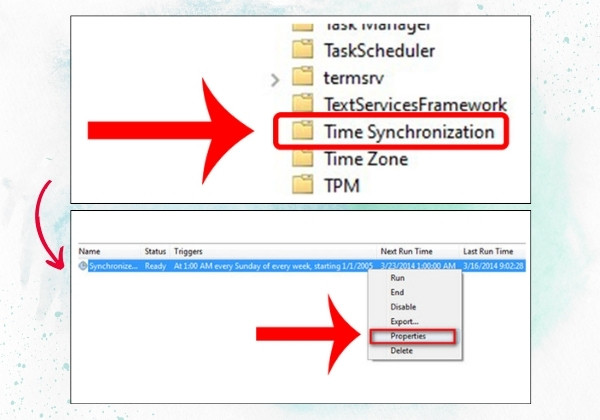Click the 'At 1:00 AM every Sunday' trigger
600x420 pixels.
pyautogui.click(x=273, y=266)
